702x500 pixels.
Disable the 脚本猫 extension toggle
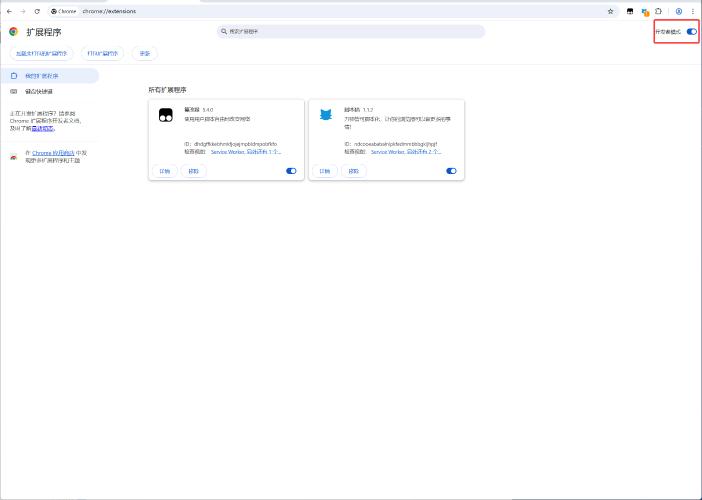click(x=451, y=171)
